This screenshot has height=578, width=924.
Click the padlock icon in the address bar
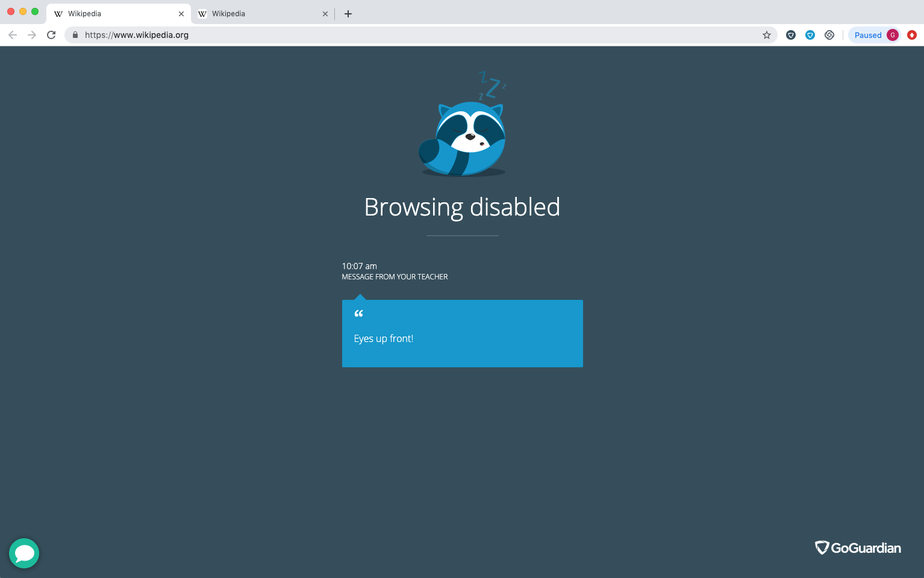click(75, 35)
